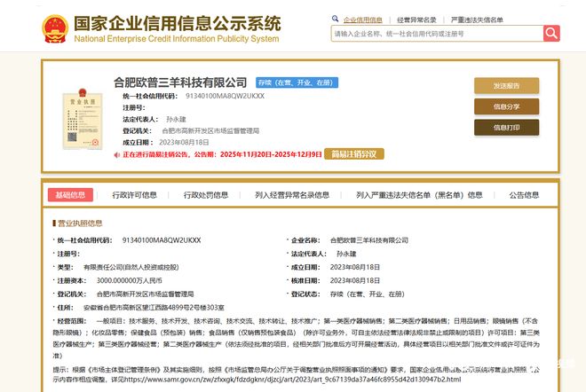Open the business license thumbnail image
The height and width of the screenshot is (392, 586).
(x=83, y=119)
